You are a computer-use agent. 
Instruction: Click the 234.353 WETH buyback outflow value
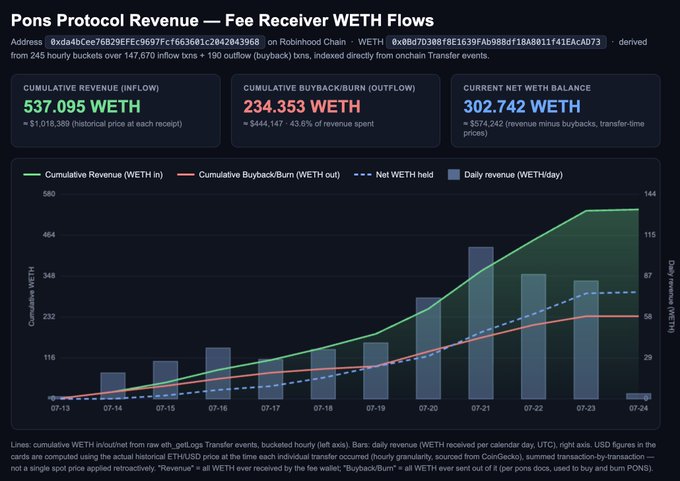pos(302,107)
